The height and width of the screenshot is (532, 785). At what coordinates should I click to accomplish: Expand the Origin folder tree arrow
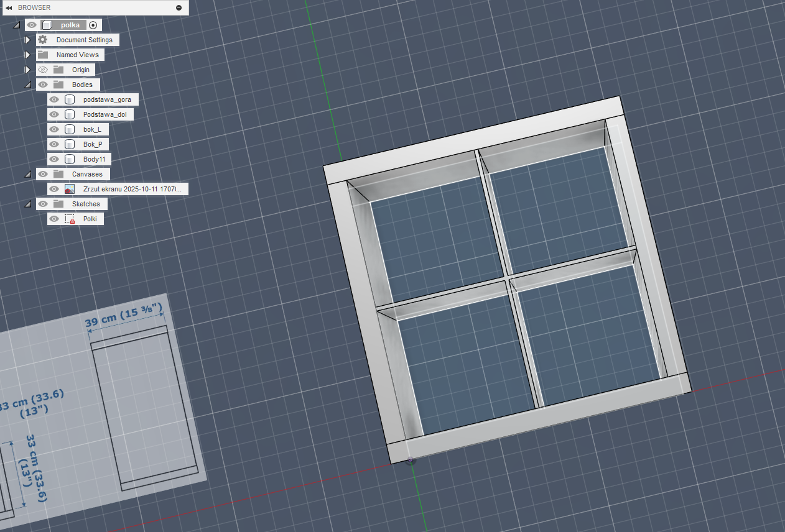27,70
